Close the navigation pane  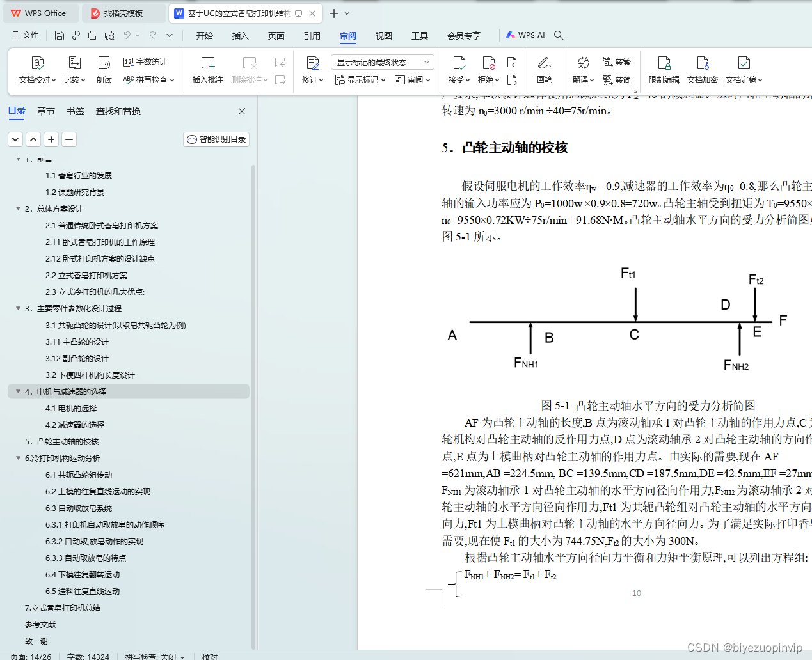click(x=242, y=111)
